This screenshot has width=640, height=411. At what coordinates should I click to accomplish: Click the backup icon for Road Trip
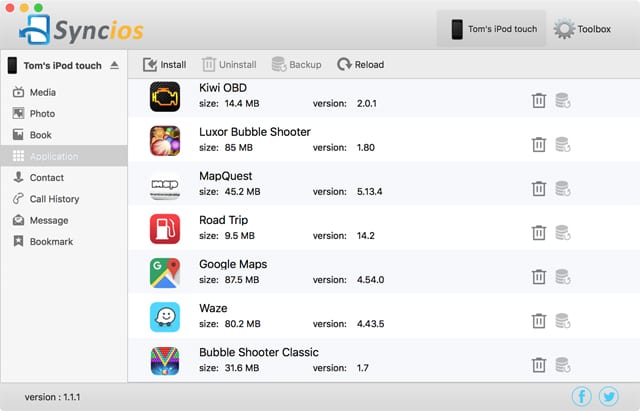pos(562,232)
